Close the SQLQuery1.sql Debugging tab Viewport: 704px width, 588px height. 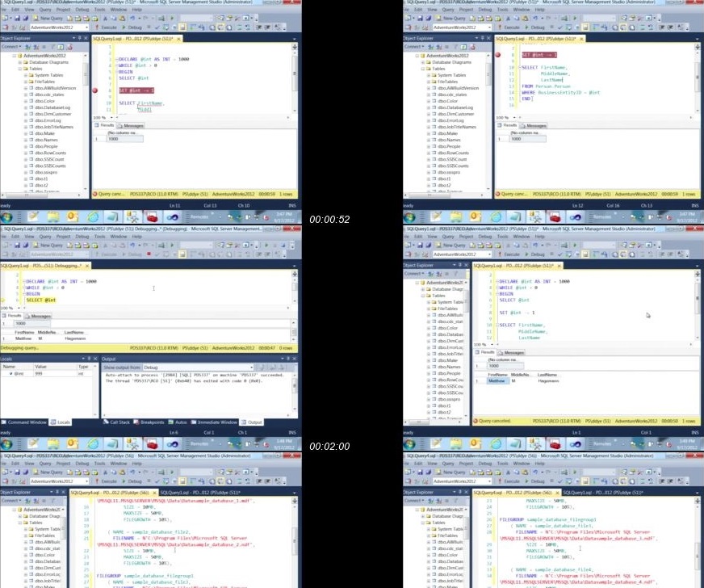87,266
